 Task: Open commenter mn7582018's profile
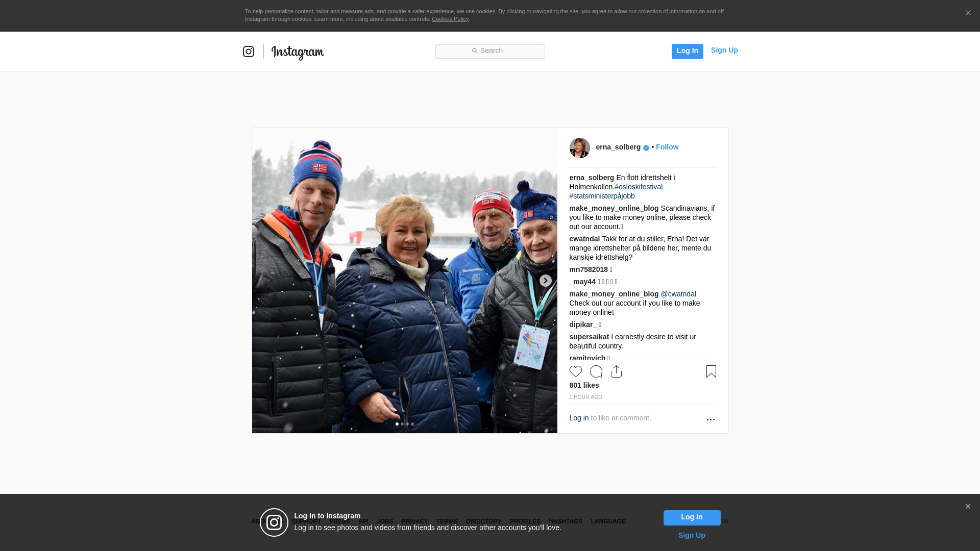[589, 269]
